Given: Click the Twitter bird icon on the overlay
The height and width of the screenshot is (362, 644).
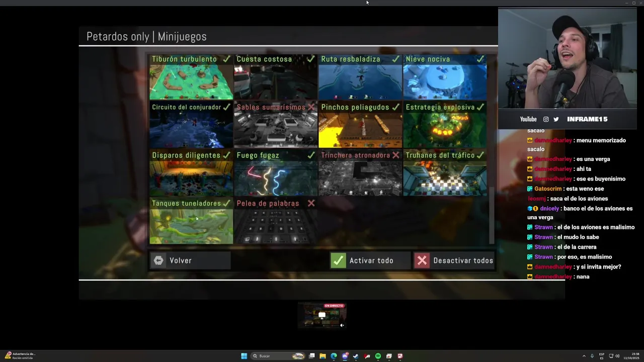Looking at the screenshot, I should [x=556, y=119].
